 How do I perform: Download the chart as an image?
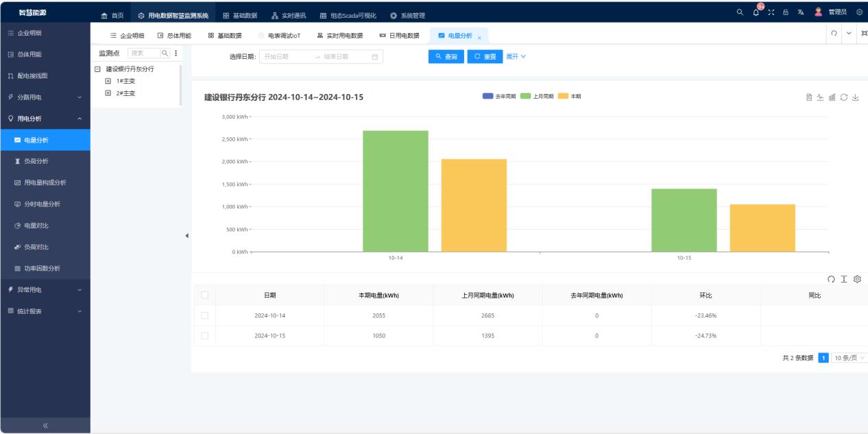click(856, 98)
